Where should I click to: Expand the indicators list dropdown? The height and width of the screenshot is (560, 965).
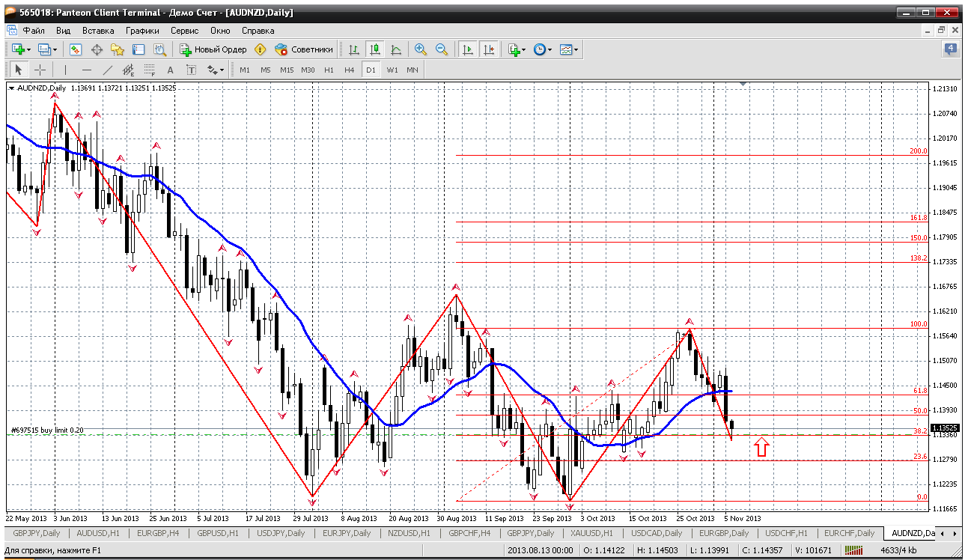524,50
